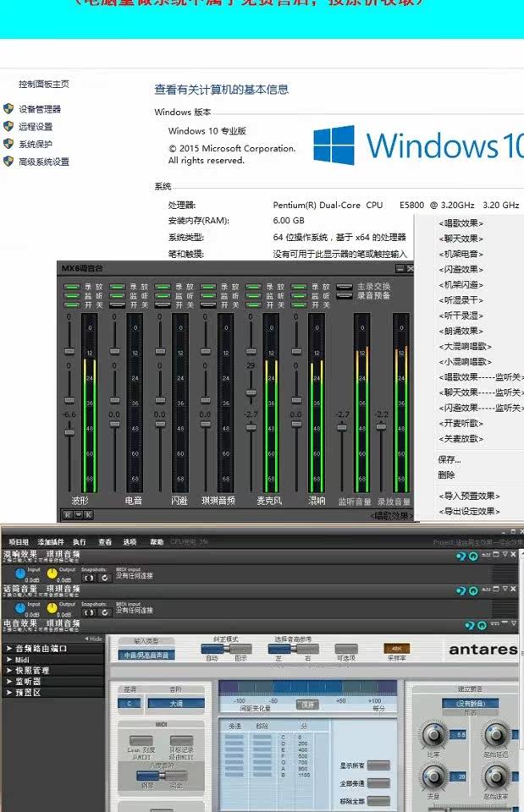Open the 帮助 menu

click(x=157, y=542)
